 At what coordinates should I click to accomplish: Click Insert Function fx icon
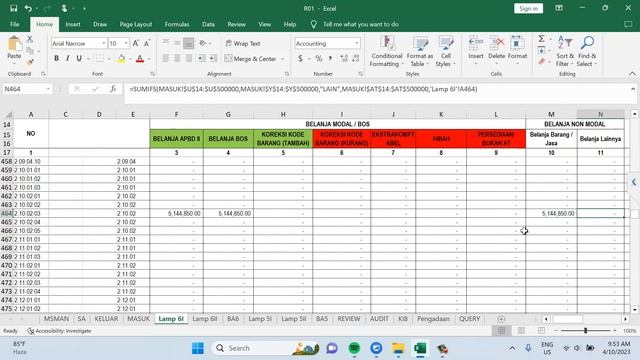[x=113, y=89]
